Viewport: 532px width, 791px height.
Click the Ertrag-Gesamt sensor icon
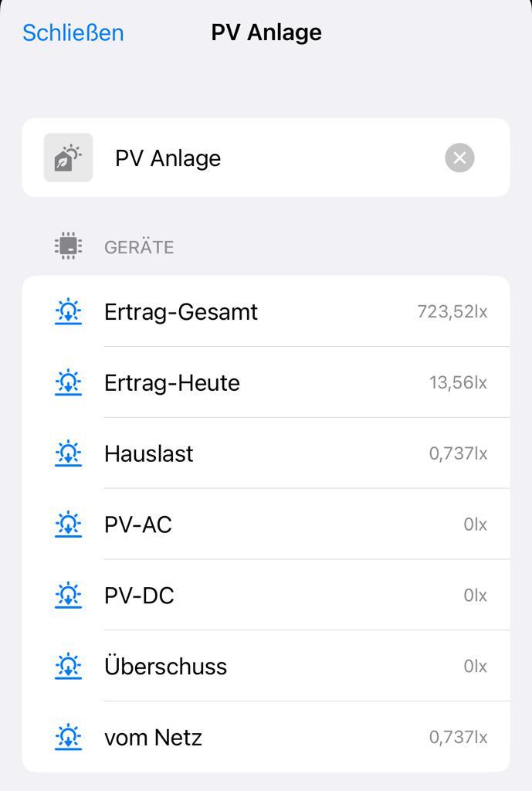[x=69, y=312]
